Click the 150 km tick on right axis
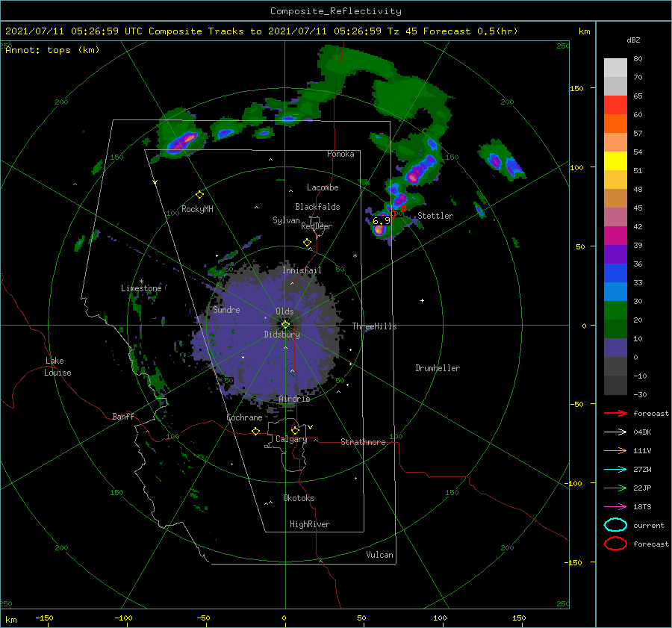 [x=576, y=88]
